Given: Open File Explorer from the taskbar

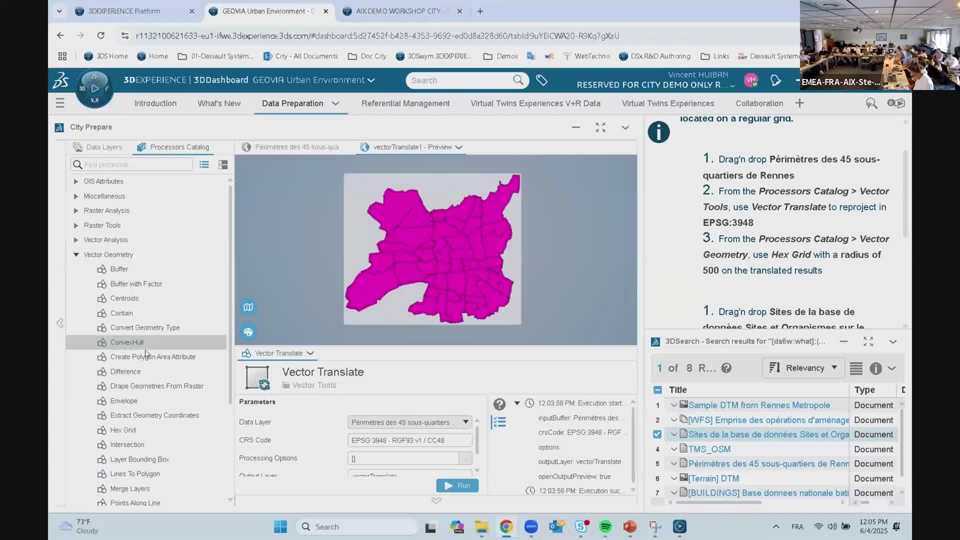Looking at the screenshot, I should [482, 527].
